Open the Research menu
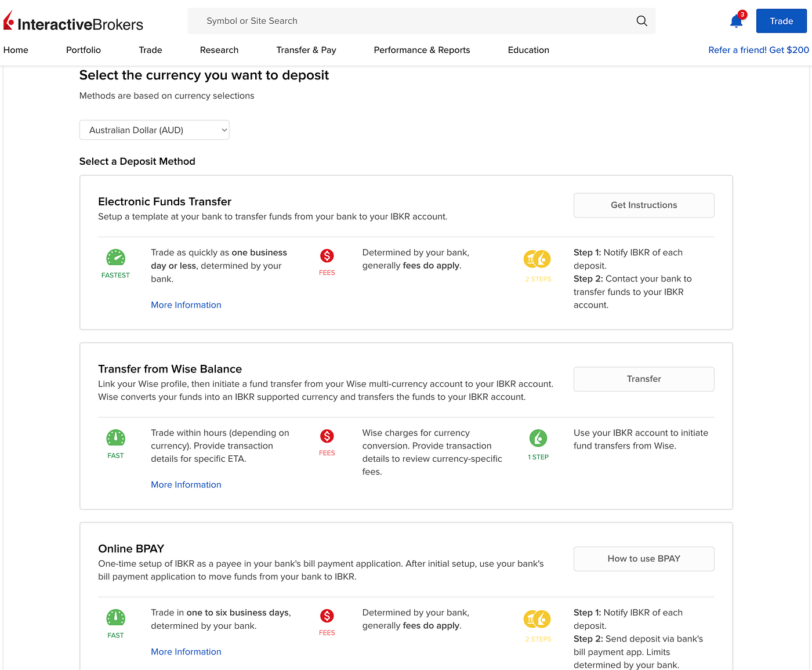This screenshot has width=812, height=670. (219, 50)
